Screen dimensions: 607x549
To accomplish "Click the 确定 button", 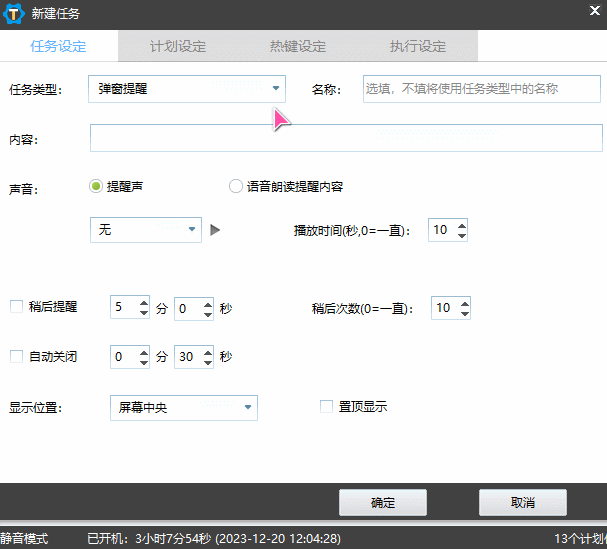I will pyautogui.click(x=383, y=502).
